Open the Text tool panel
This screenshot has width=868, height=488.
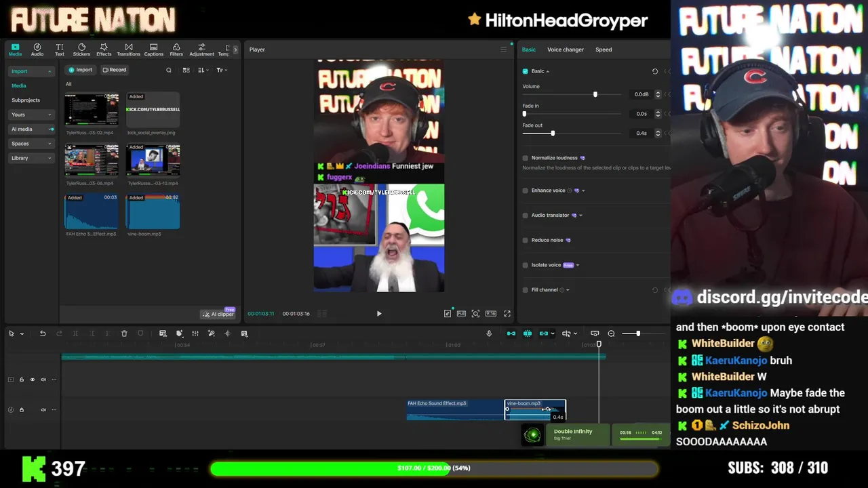[x=60, y=49]
